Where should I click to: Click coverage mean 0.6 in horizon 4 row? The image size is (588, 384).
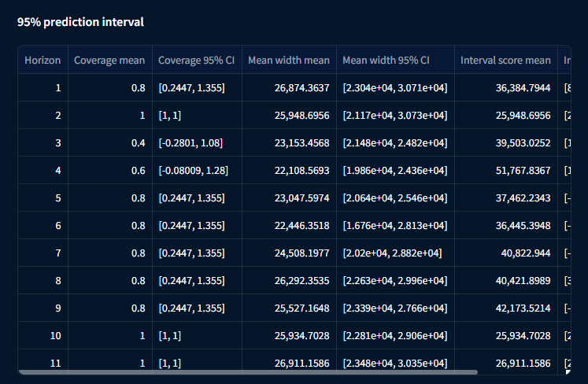click(110, 170)
